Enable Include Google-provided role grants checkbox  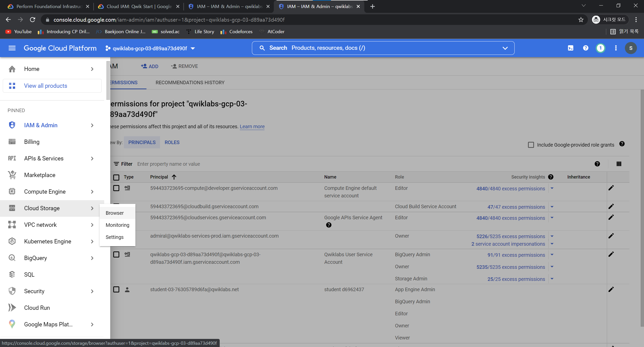pos(531,145)
